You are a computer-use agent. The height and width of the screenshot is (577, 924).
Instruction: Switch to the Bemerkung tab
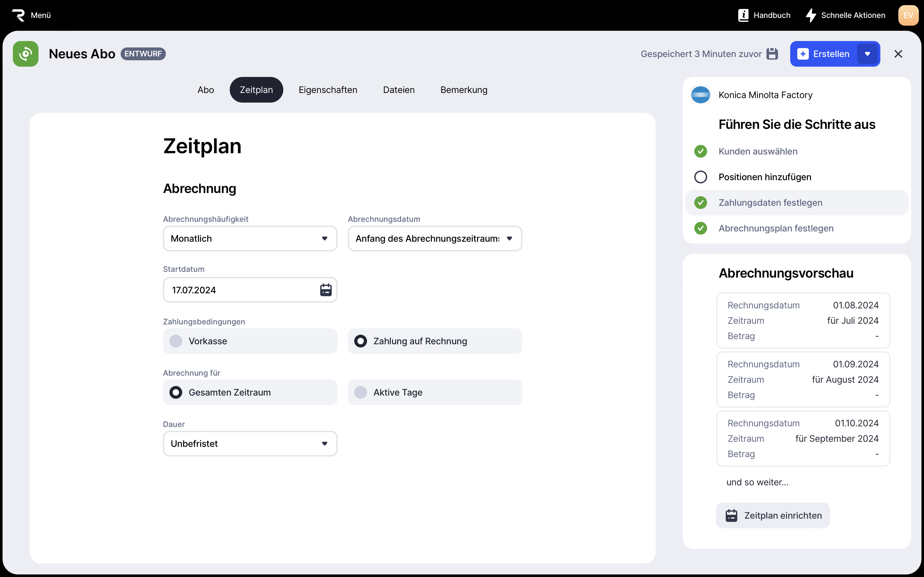[x=464, y=90]
